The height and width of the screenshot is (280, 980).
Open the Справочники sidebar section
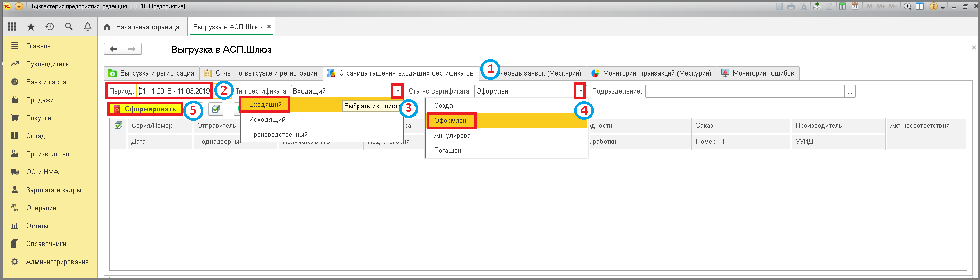[50, 244]
